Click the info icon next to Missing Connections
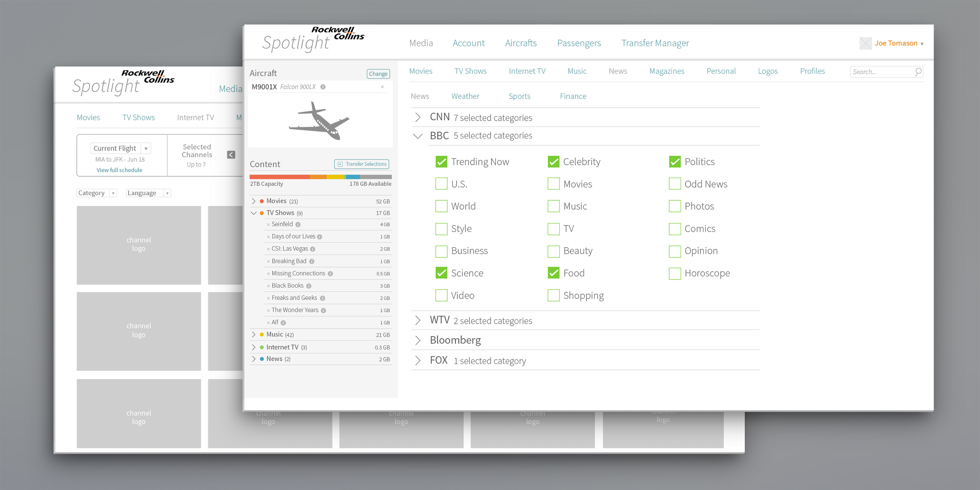Image resolution: width=980 pixels, height=490 pixels. (330, 274)
